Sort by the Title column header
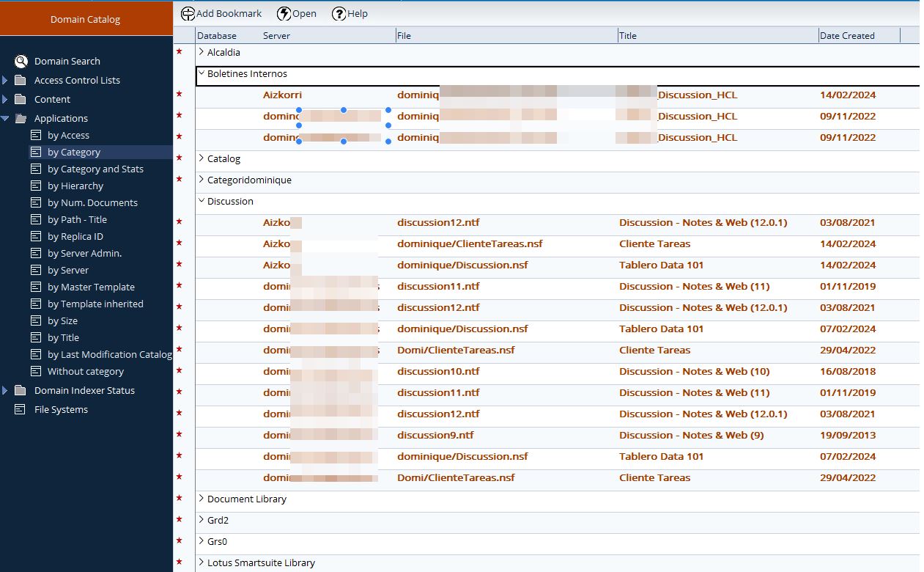This screenshot has width=924, height=572. 628,35
